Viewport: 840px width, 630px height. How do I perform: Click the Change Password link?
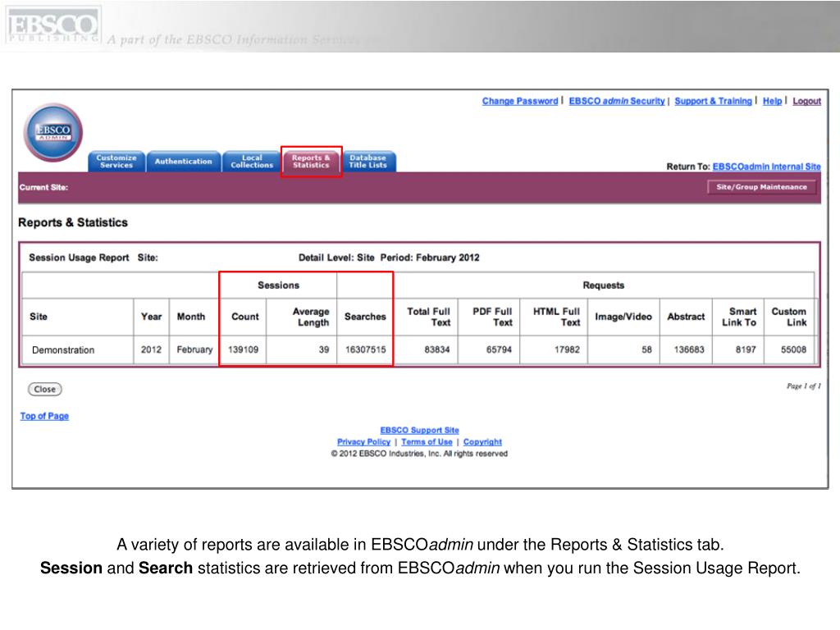[519, 101]
